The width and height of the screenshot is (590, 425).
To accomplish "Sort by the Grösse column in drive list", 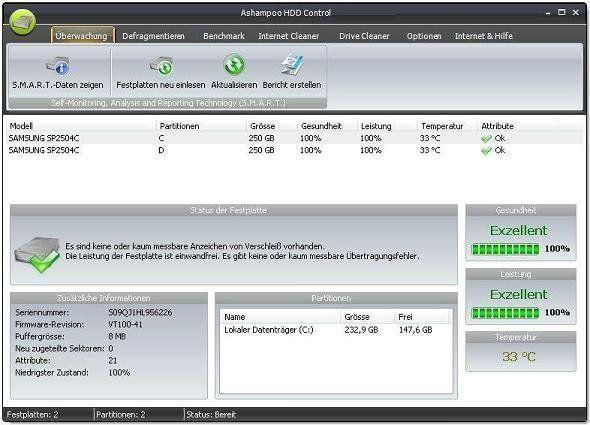I will (x=271, y=126).
